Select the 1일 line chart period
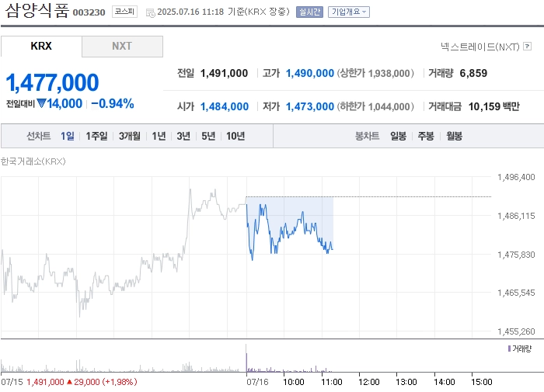 click(x=68, y=136)
